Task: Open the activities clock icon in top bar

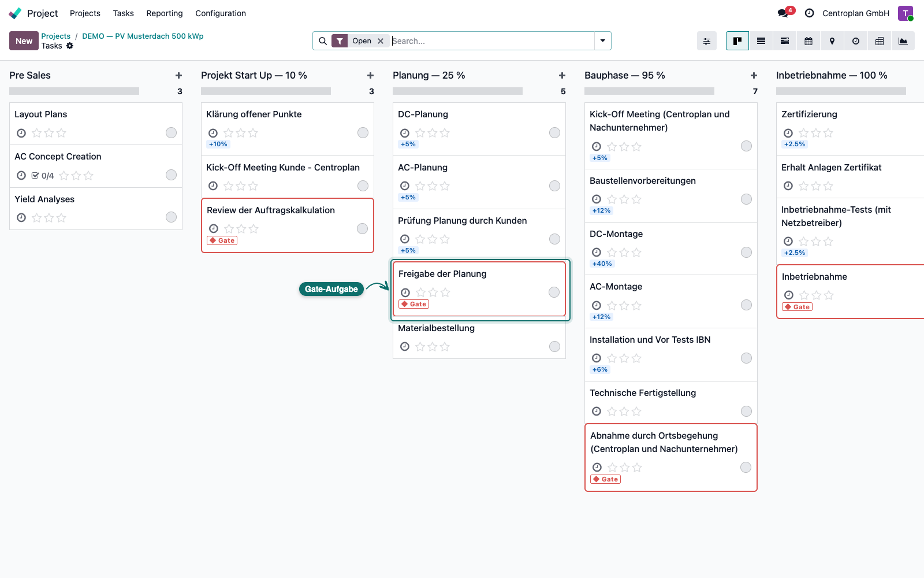Action: 810,13
